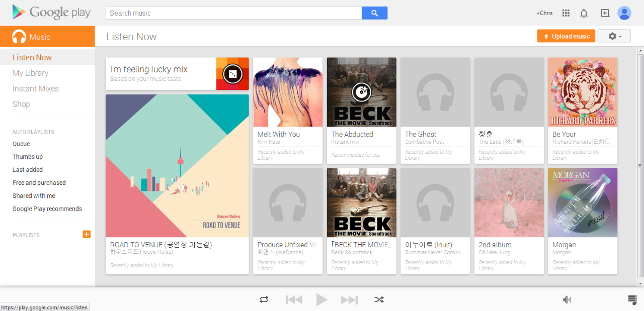Open the Google apps grid icon
Viewport: 644px width, 311px height.
pyautogui.click(x=566, y=13)
